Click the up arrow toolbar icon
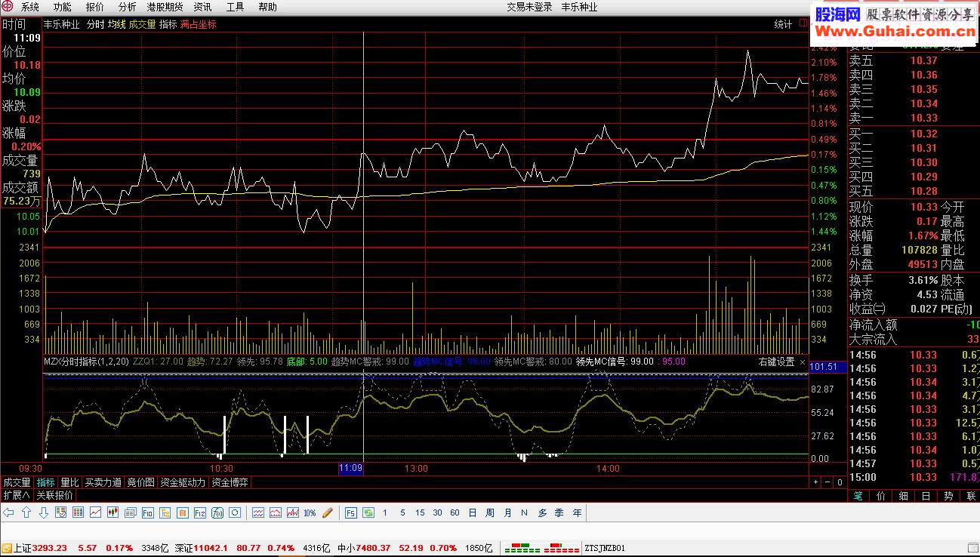 point(26,512)
